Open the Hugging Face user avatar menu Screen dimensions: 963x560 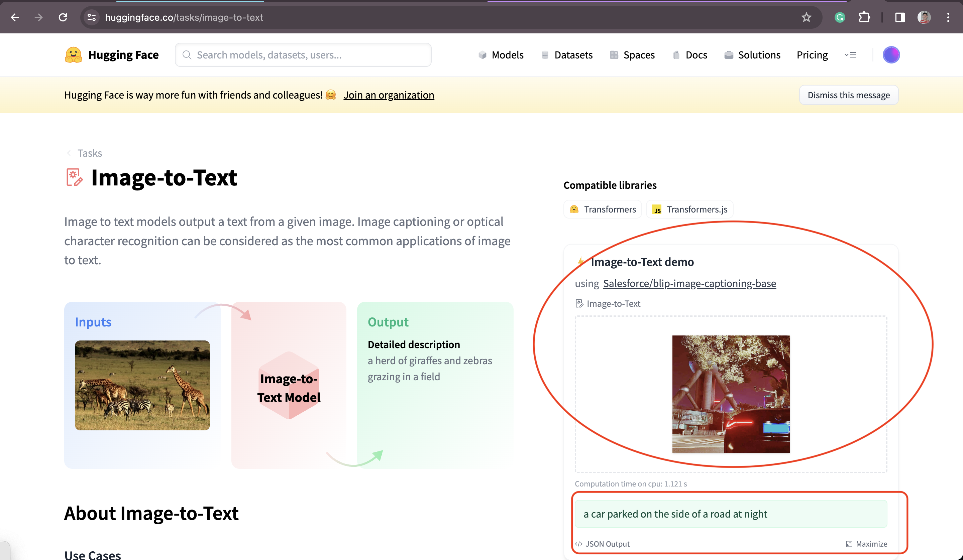(891, 54)
